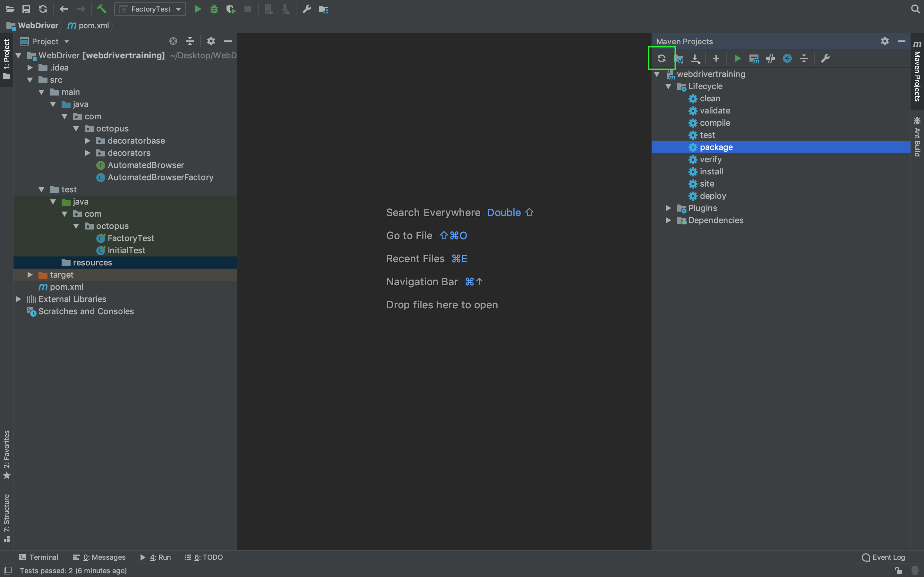Open the Event Log

(x=883, y=557)
